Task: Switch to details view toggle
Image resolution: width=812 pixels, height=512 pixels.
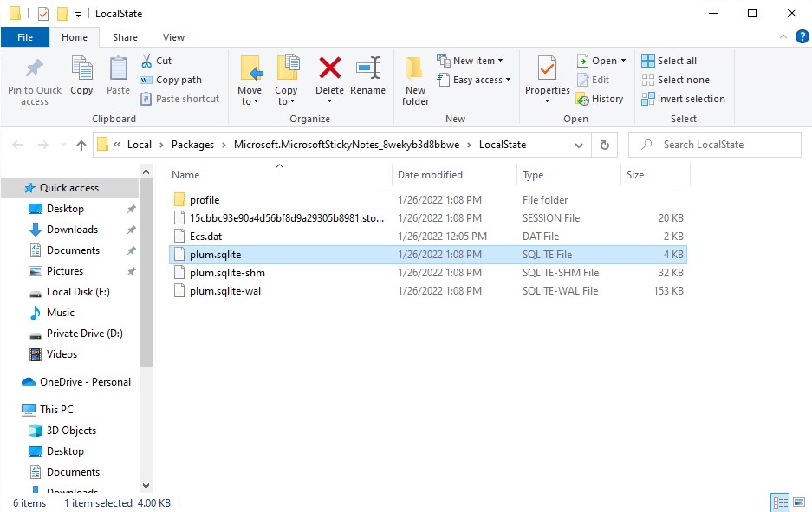Action: pos(779,502)
